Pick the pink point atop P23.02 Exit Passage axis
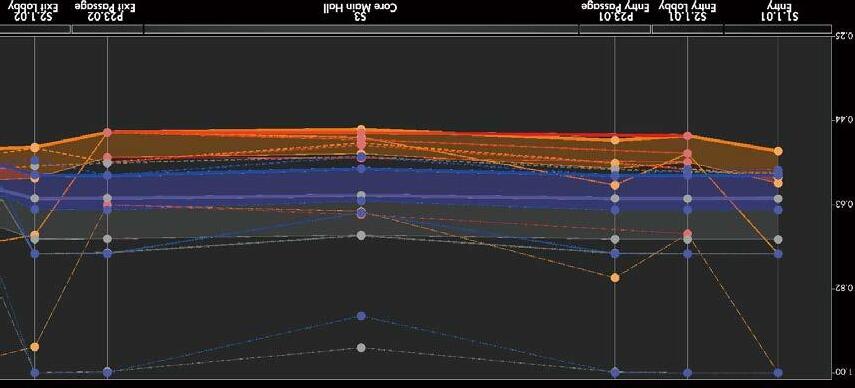 [107, 132]
